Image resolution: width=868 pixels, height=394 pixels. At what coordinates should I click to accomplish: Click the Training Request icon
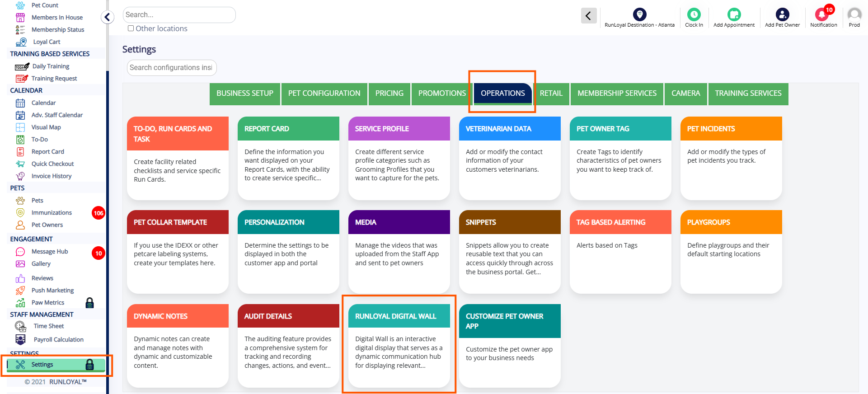[x=22, y=79]
